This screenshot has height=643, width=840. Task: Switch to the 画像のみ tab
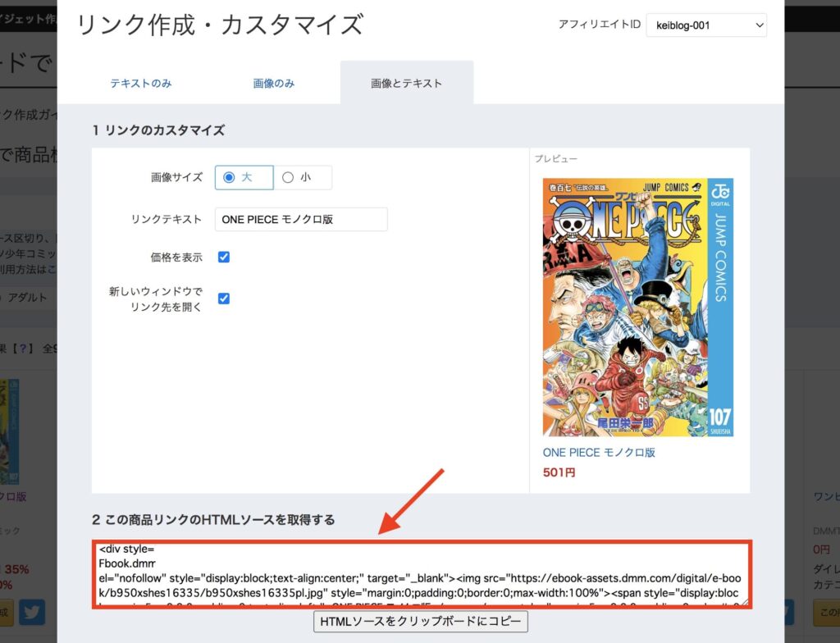(x=274, y=83)
